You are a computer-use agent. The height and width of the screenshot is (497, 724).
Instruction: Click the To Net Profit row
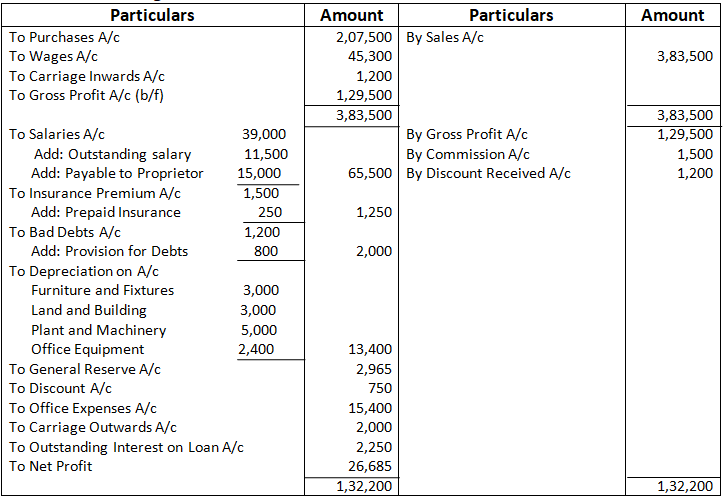[50, 466]
